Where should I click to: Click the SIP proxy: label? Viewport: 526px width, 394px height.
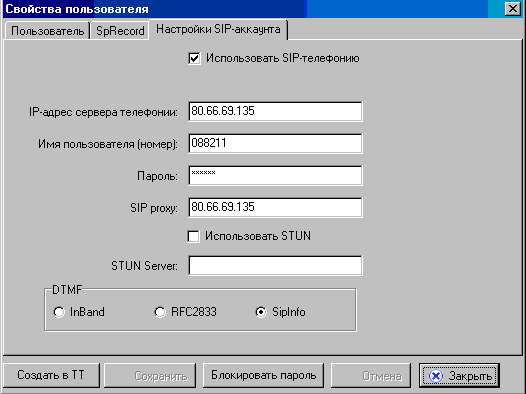click(x=154, y=208)
